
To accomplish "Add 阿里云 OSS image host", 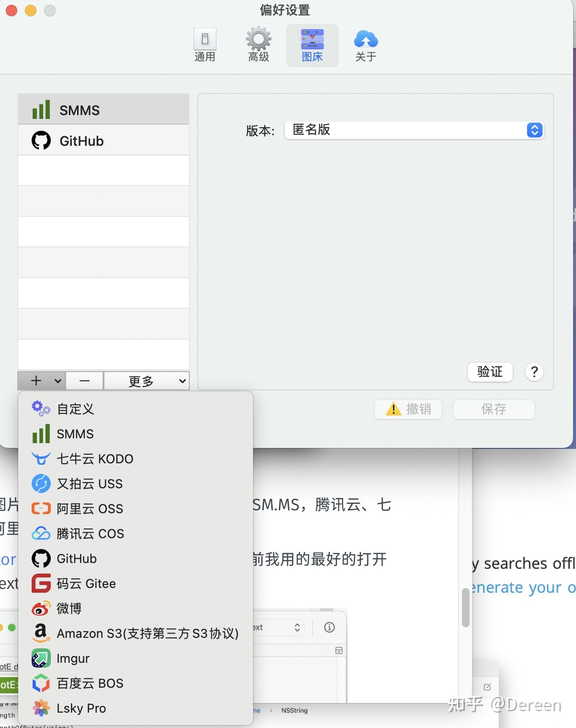I will pos(136,508).
